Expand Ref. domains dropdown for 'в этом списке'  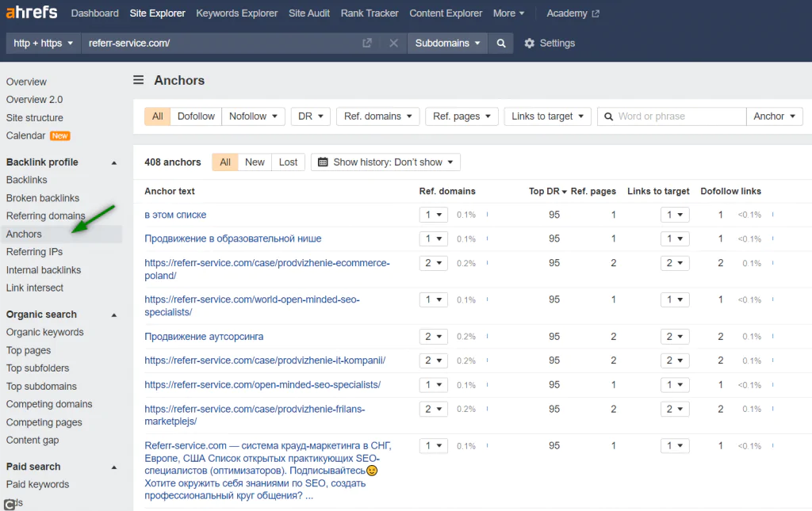tap(434, 215)
